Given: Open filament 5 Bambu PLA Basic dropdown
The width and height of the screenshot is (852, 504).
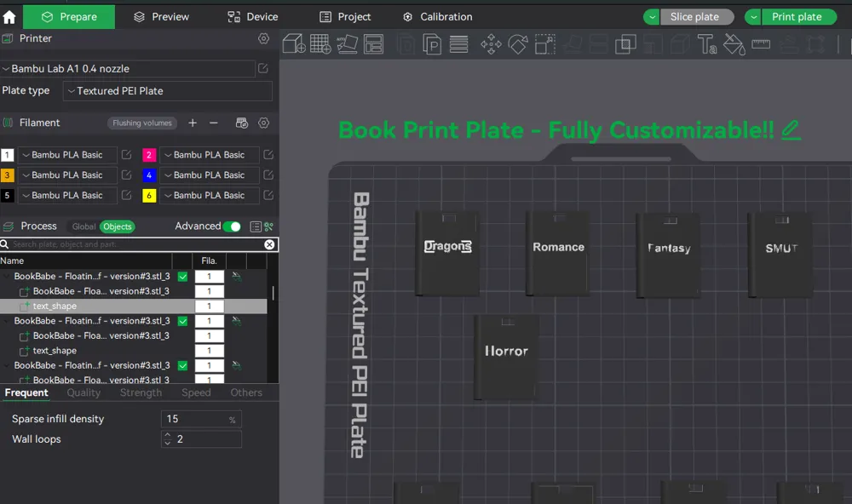Looking at the screenshot, I should 67,195.
